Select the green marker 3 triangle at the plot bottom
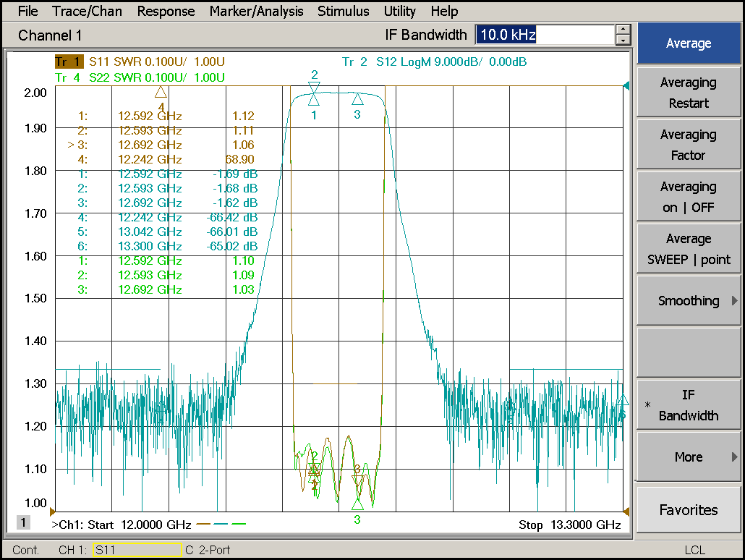745x560 pixels. (357, 504)
